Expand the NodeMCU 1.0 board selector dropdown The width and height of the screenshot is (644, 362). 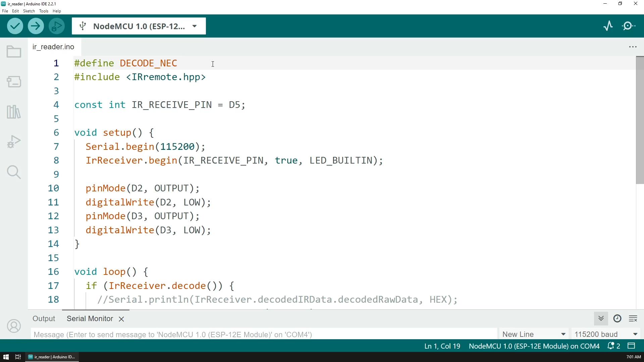click(139, 26)
